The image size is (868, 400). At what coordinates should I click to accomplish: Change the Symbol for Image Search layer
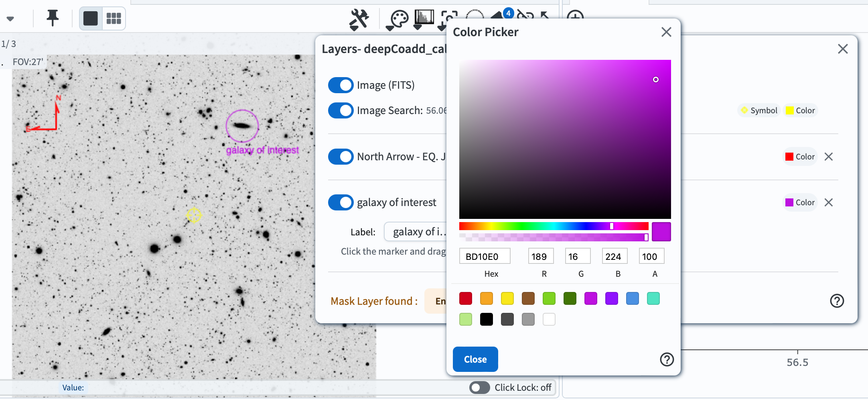pos(759,110)
